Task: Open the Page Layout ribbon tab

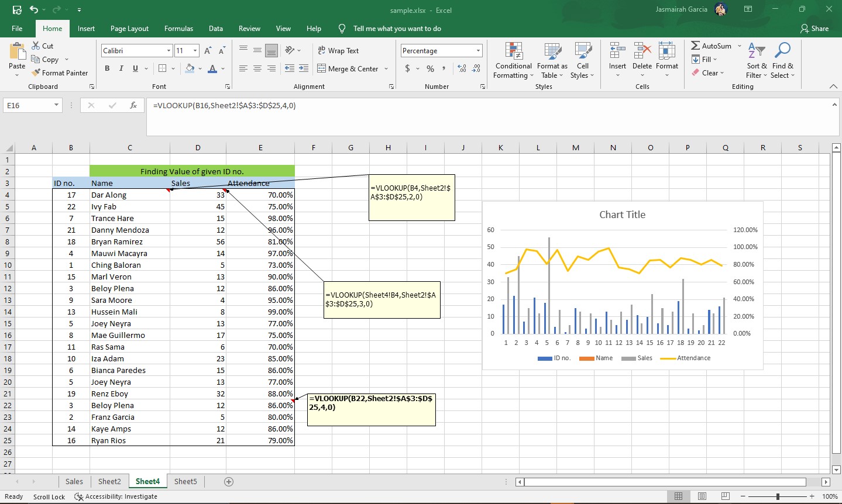Action: 129,28
